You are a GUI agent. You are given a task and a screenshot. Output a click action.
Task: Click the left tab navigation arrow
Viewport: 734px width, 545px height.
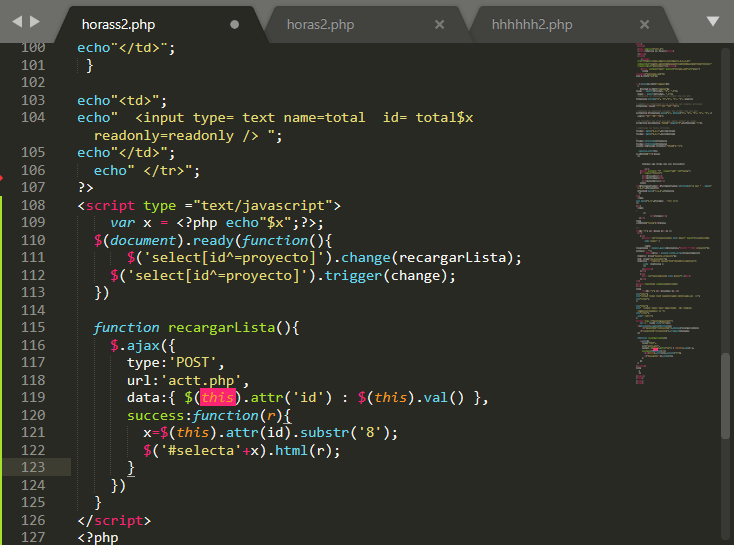(x=17, y=21)
